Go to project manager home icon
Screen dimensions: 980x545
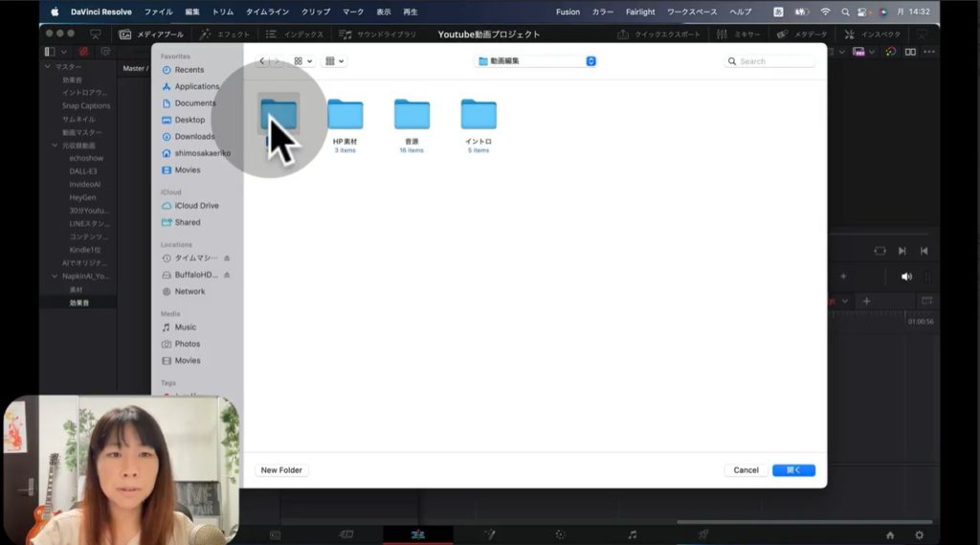(890, 534)
